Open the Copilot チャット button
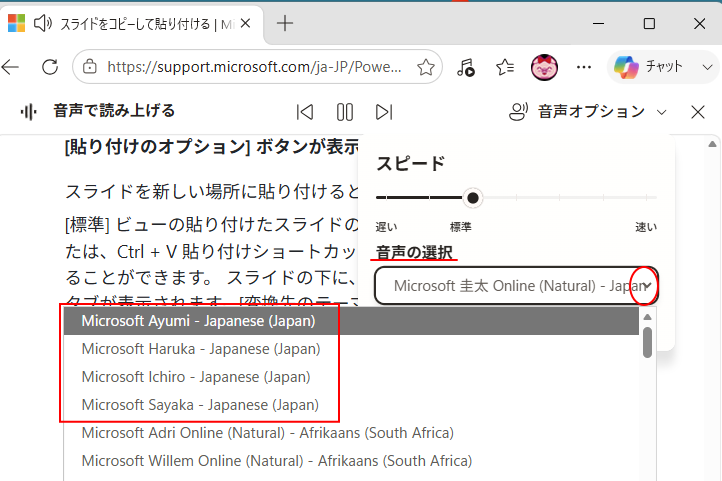Screen dimensions: 722x481 click(x=648, y=67)
